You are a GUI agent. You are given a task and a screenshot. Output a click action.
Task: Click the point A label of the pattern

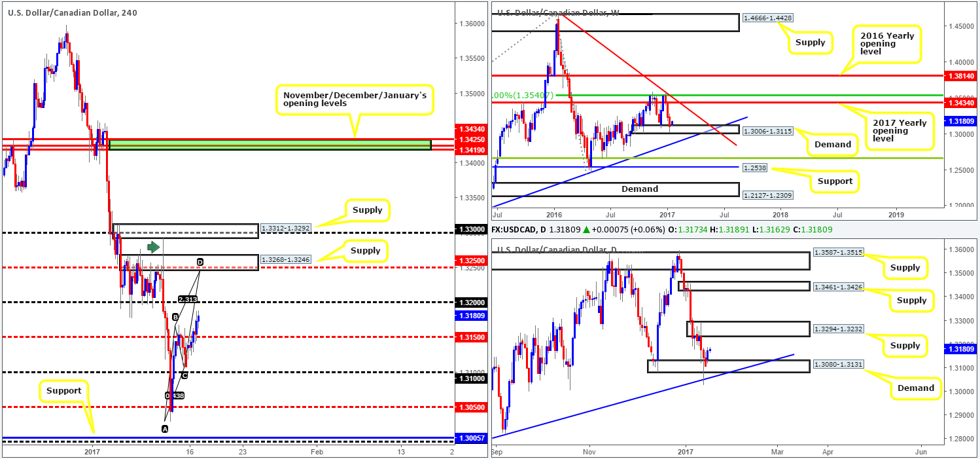click(x=165, y=428)
